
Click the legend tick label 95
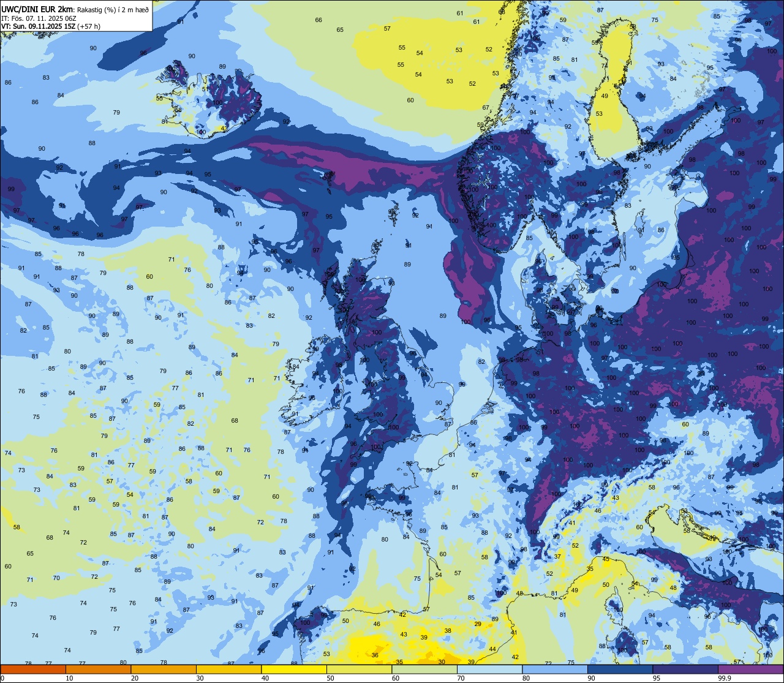click(x=657, y=678)
